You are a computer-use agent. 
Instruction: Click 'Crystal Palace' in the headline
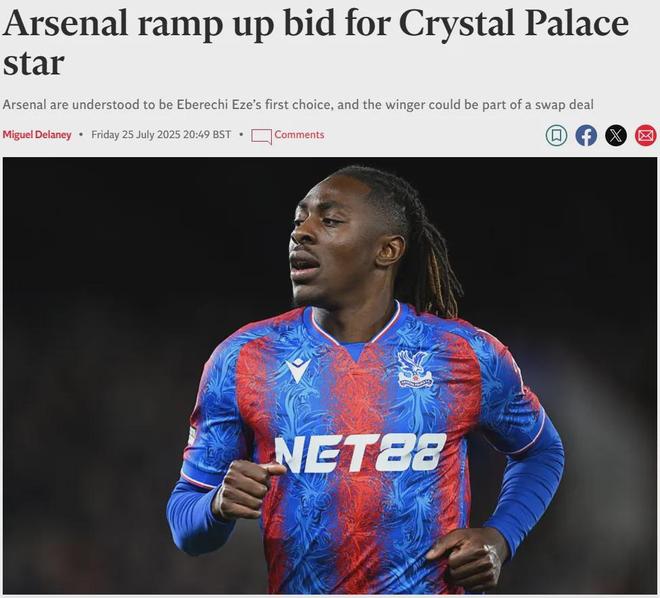click(514, 25)
